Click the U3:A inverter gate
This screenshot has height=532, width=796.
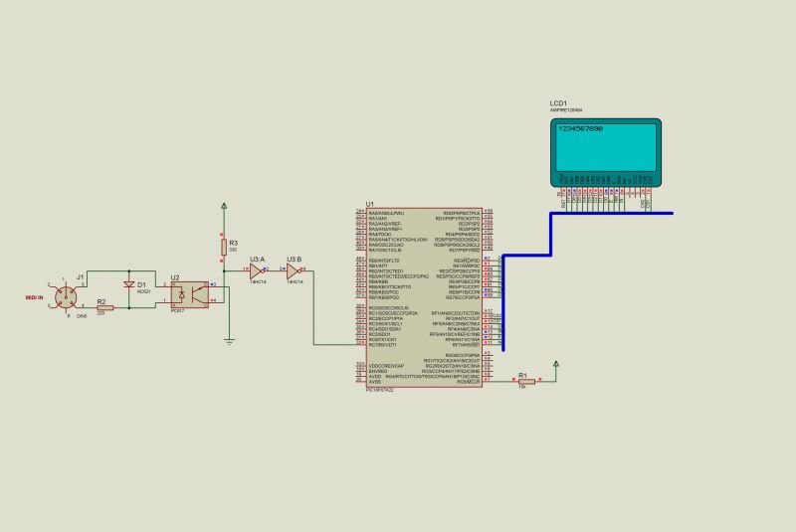click(256, 269)
